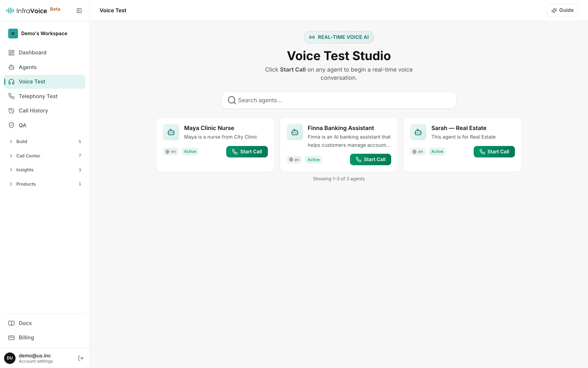Select Voice Test menu item
Screen dimensions: 588x368
[45, 82]
